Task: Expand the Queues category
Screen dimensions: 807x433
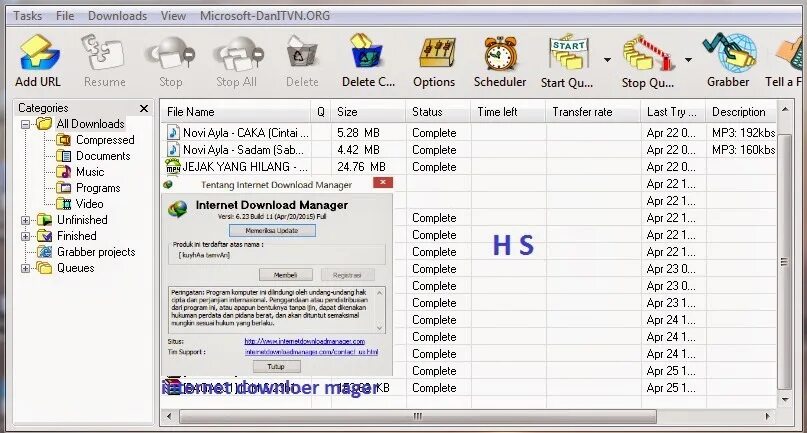Action: click(x=25, y=268)
